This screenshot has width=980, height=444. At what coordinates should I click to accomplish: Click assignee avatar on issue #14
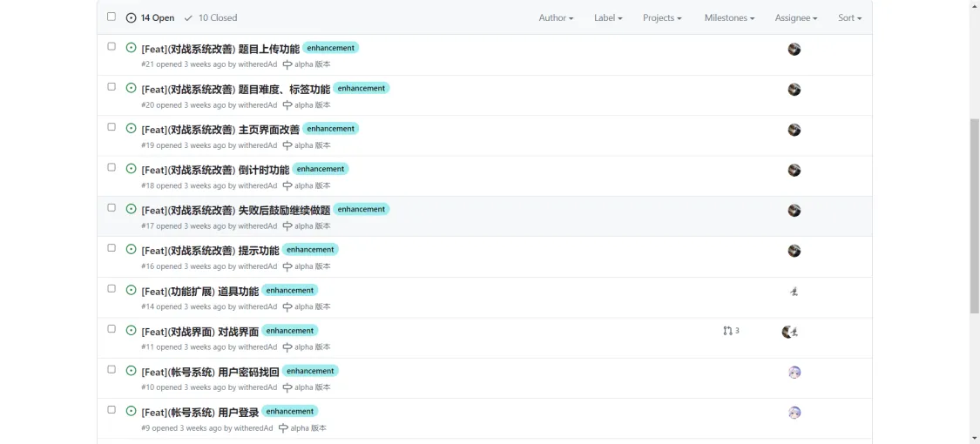click(x=794, y=291)
